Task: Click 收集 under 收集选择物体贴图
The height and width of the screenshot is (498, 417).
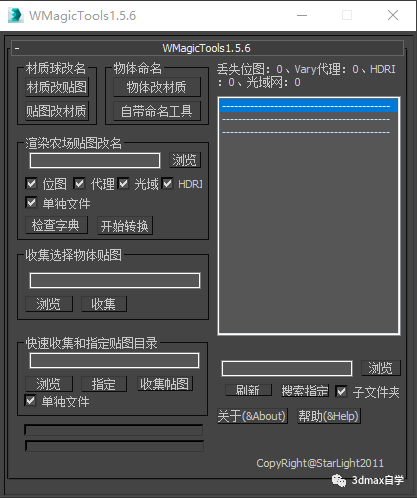Action: [x=104, y=304]
